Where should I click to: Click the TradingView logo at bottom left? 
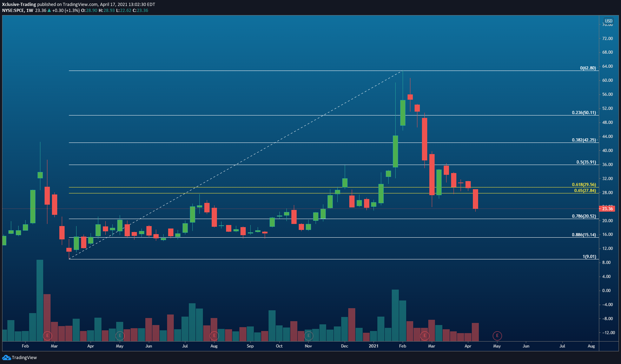(19, 357)
